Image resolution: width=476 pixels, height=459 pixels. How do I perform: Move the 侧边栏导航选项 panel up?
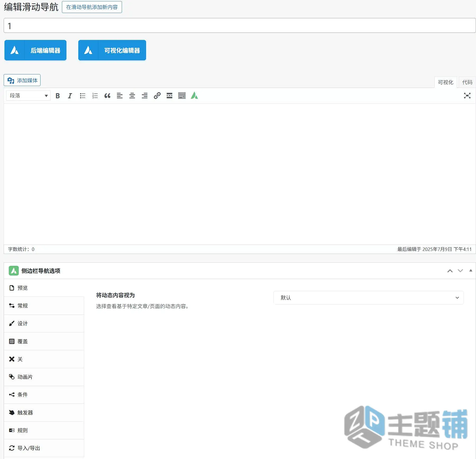(450, 271)
